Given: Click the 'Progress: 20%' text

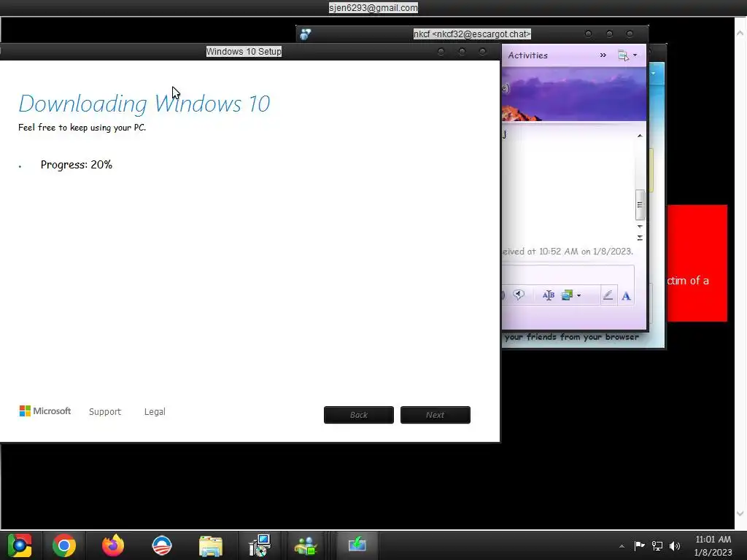Looking at the screenshot, I should (76, 165).
